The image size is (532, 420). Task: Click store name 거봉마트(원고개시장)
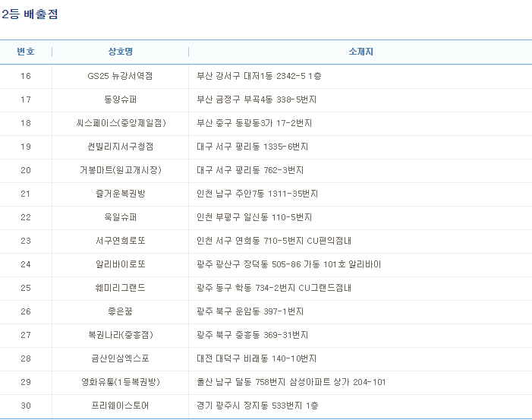tap(121, 170)
